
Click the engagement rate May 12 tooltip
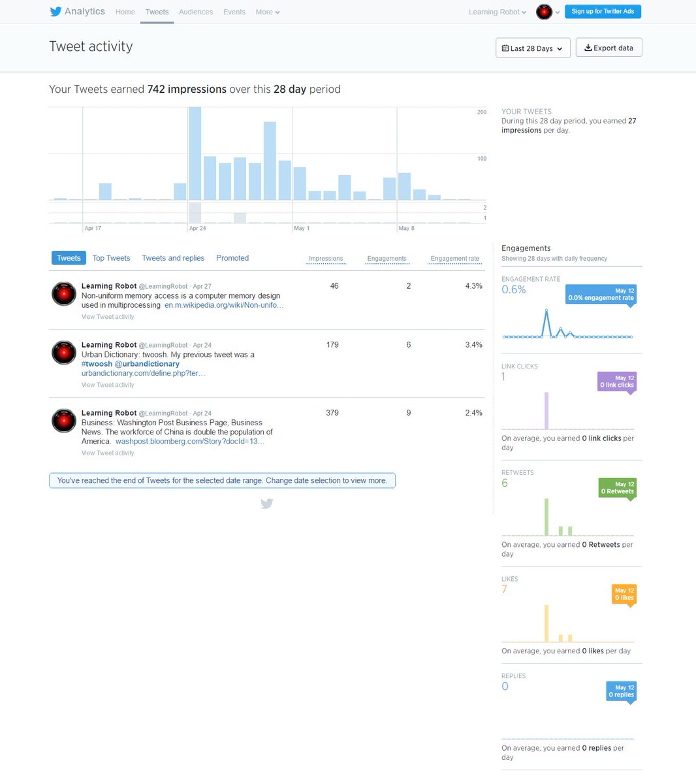click(x=601, y=294)
